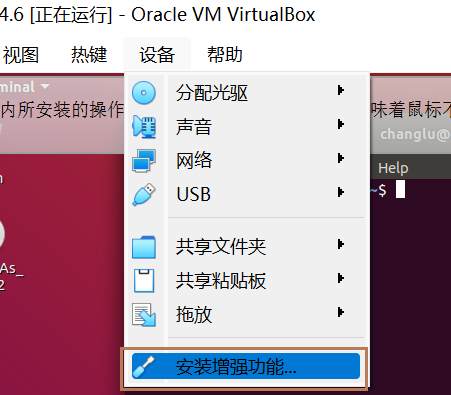This screenshot has height=395, width=451.
Task: Click the shared clipboard icon
Action: click(144, 281)
